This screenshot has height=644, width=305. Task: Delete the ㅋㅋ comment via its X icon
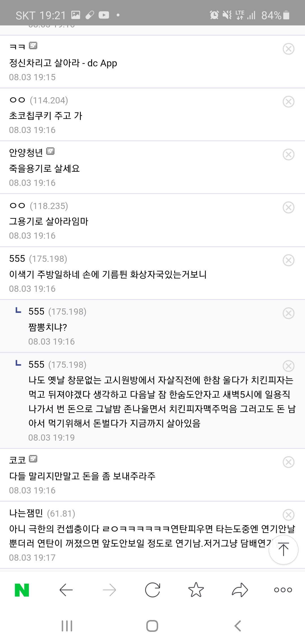288,49
